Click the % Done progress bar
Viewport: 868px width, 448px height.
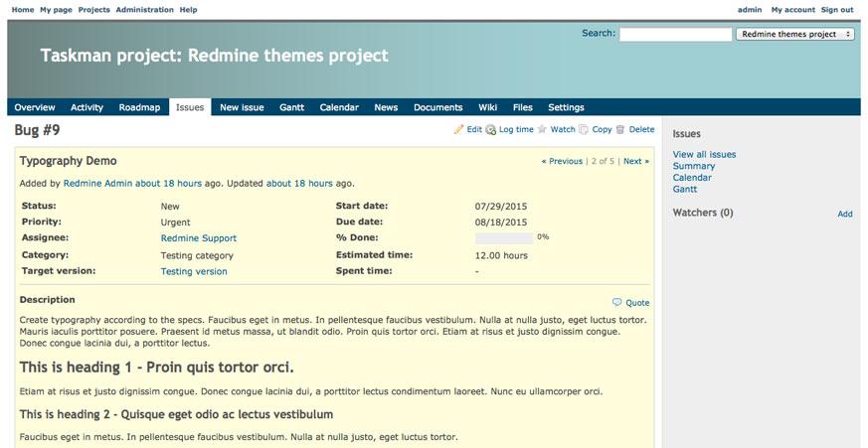(504, 238)
